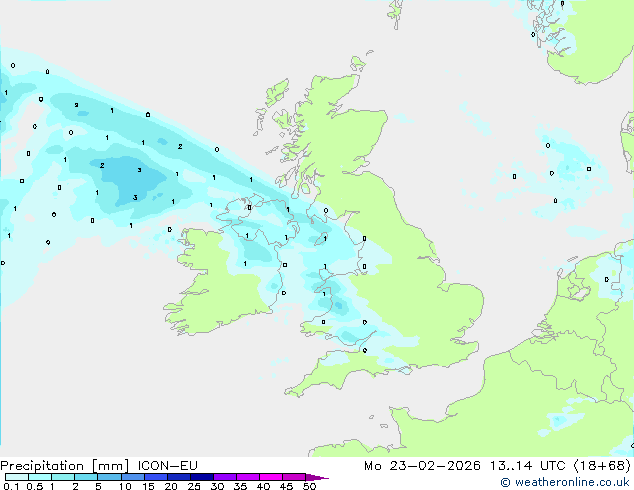Select the 2–5 mm legend color swatch
Image resolution: width=634 pixels, height=490 pixels.
pos(86,477)
